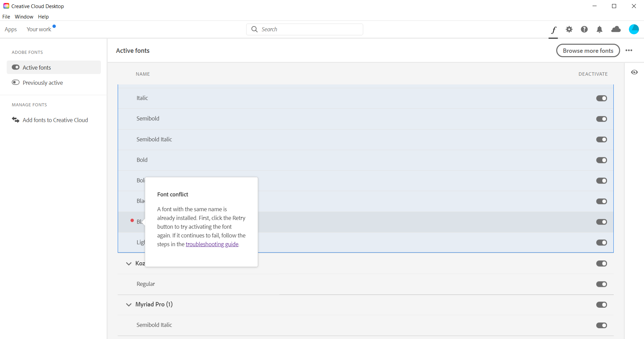This screenshot has height=339, width=644.
Task: Open notifications bell icon
Action: pyautogui.click(x=599, y=29)
